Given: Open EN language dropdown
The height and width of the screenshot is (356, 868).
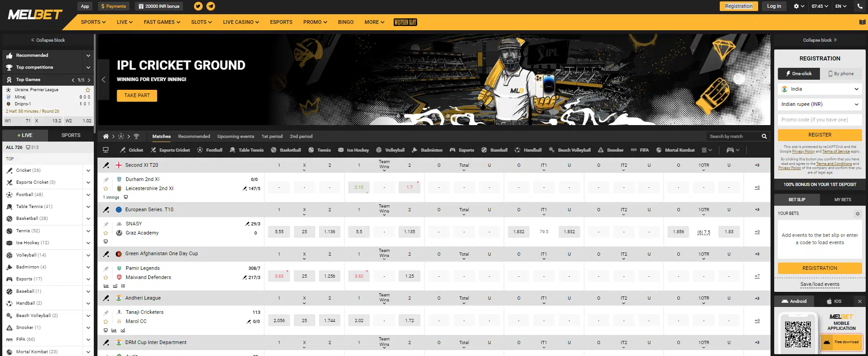Looking at the screenshot, I should [841, 6].
